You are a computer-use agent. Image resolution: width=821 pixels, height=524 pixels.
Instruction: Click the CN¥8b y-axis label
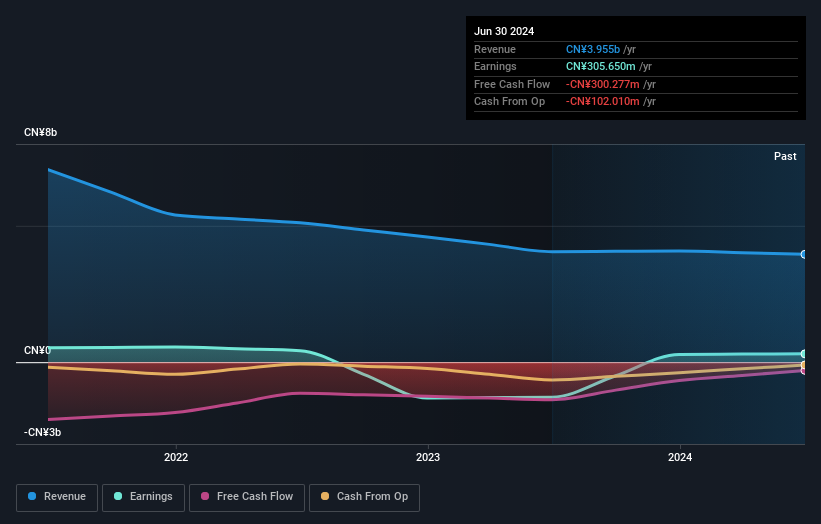40,132
